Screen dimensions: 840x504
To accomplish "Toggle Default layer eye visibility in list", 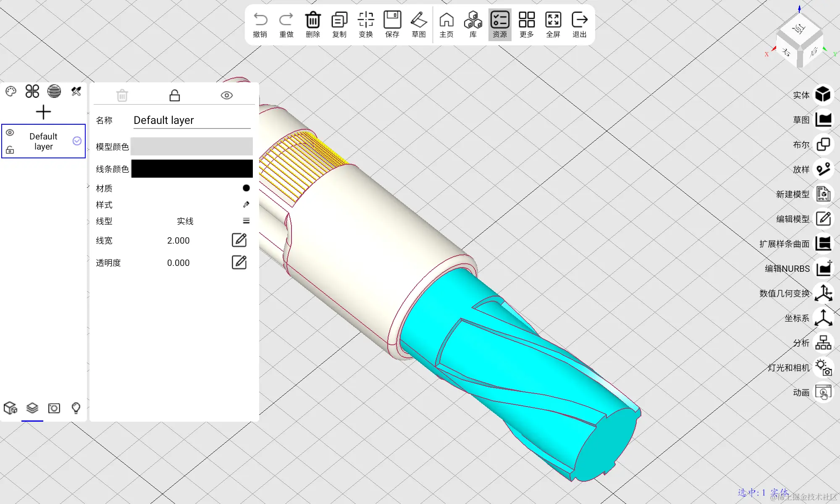I will 10,133.
